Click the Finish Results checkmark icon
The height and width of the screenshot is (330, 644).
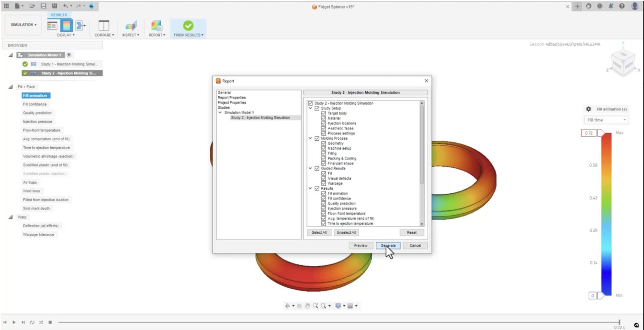coord(188,26)
